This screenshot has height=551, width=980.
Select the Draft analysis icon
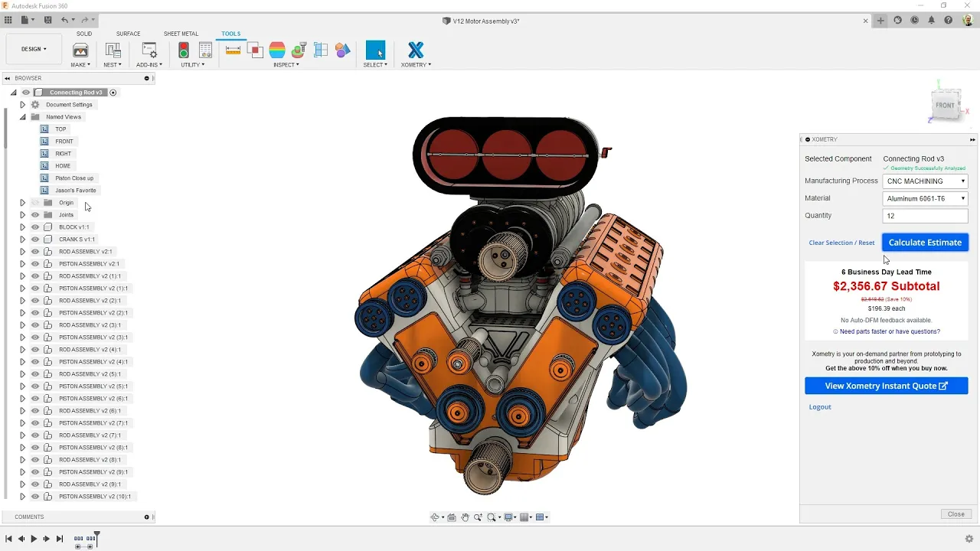pyautogui.click(x=299, y=51)
